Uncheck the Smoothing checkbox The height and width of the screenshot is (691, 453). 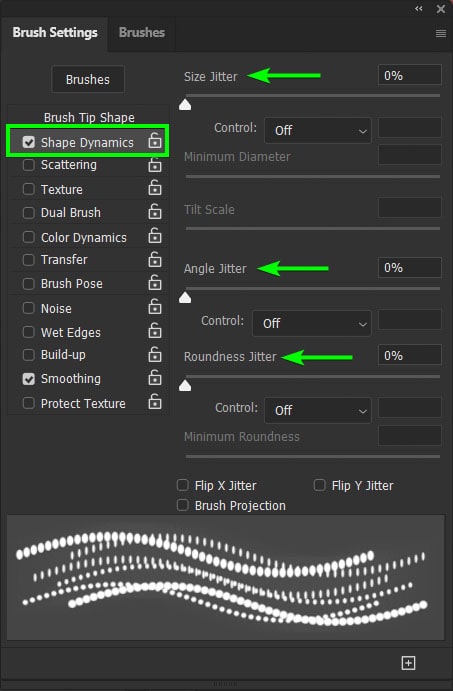[x=29, y=379]
